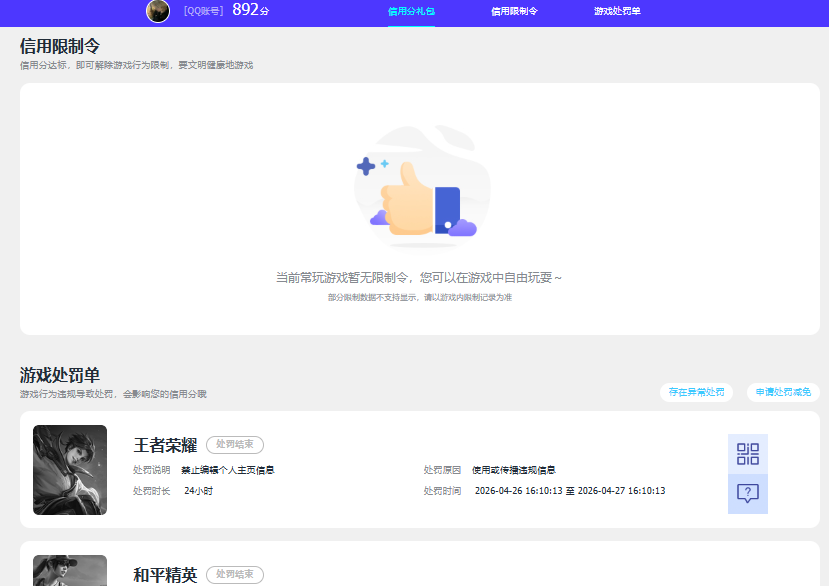Click the user avatar in the header

pyautogui.click(x=158, y=11)
